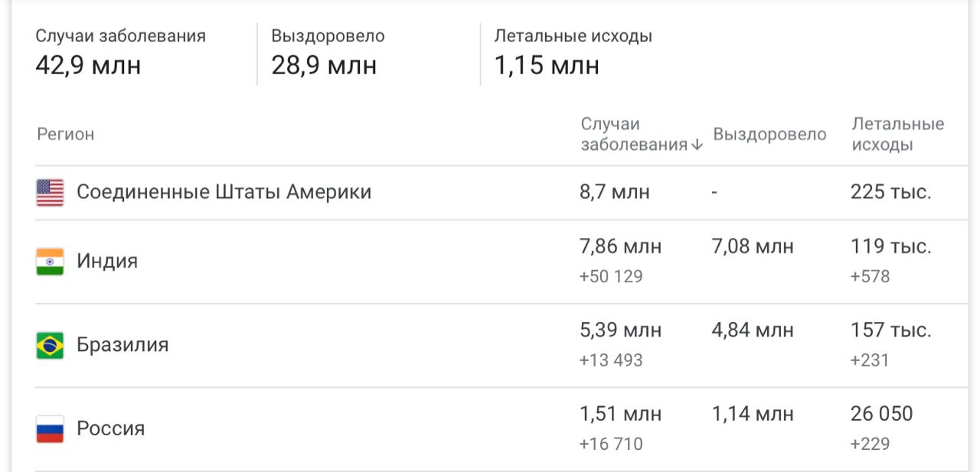This screenshot has width=980, height=472.
Task: Select the Бразилия region name
Action: point(122,345)
